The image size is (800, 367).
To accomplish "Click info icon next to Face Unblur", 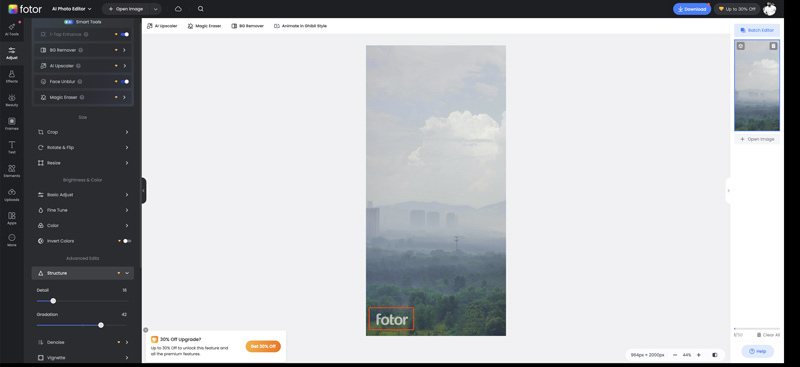I will [x=80, y=81].
